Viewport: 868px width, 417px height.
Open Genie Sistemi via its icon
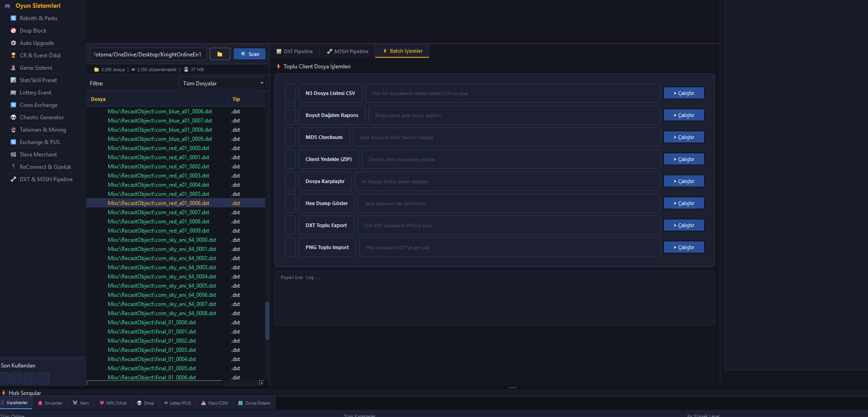point(13,68)
